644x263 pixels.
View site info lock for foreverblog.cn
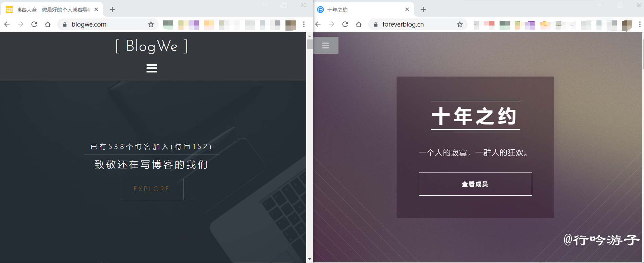point(376,24)
